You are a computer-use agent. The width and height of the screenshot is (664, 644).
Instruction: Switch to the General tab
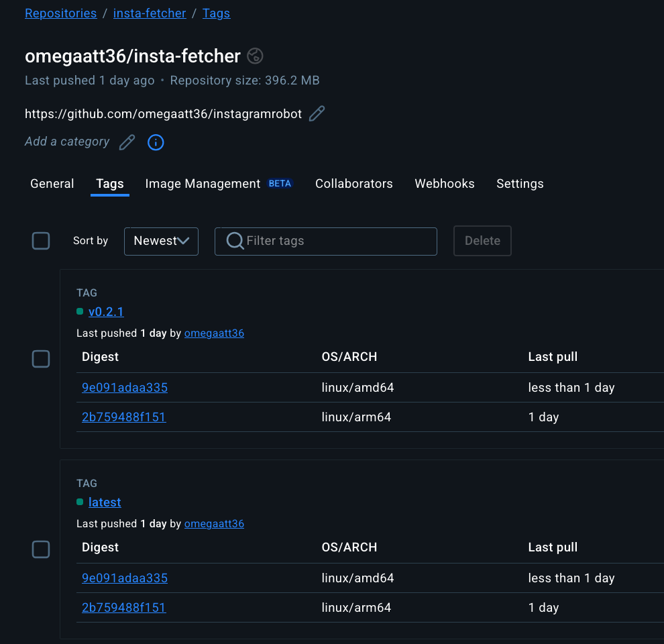[52, 183]
